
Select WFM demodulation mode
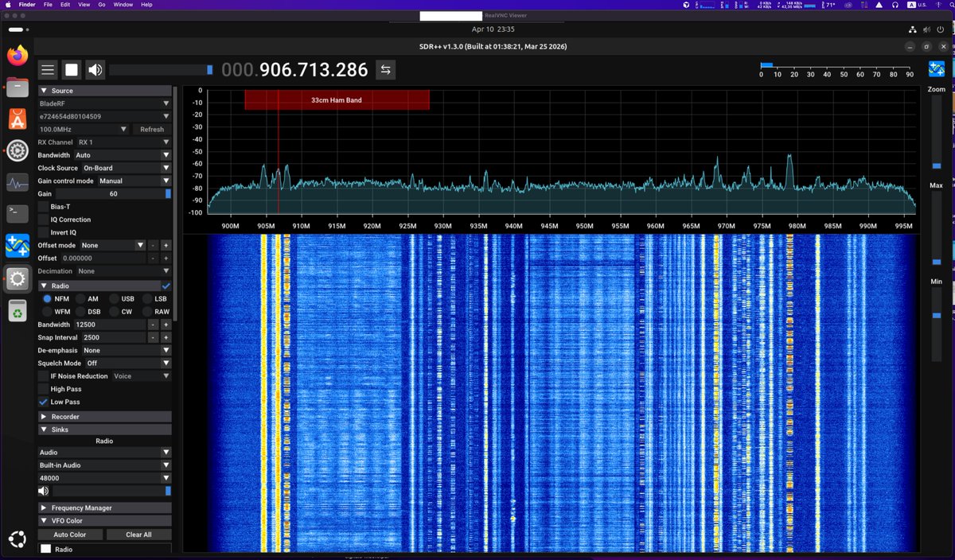click(47, 312)
